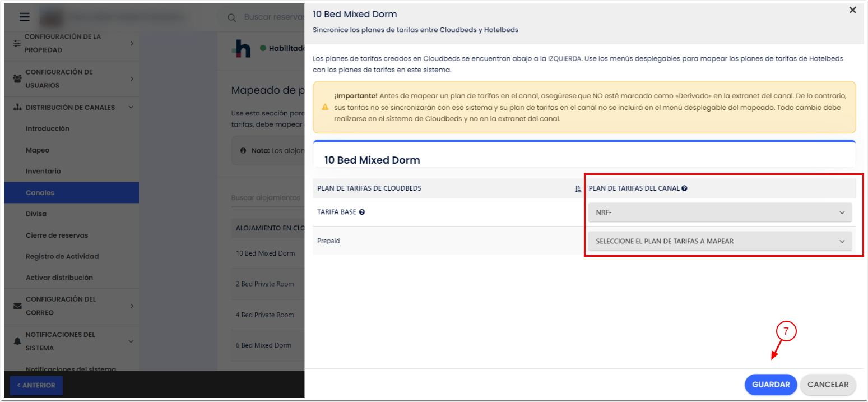Click the sort icon in Plan de Tarifas de Cloudbeds header
The image size is (868, 402).
578,189
